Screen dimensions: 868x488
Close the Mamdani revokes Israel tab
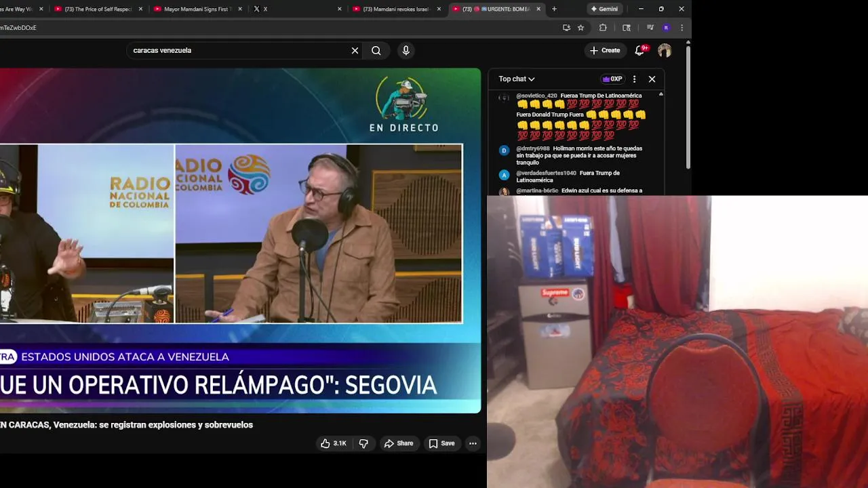tap(439, 9)
